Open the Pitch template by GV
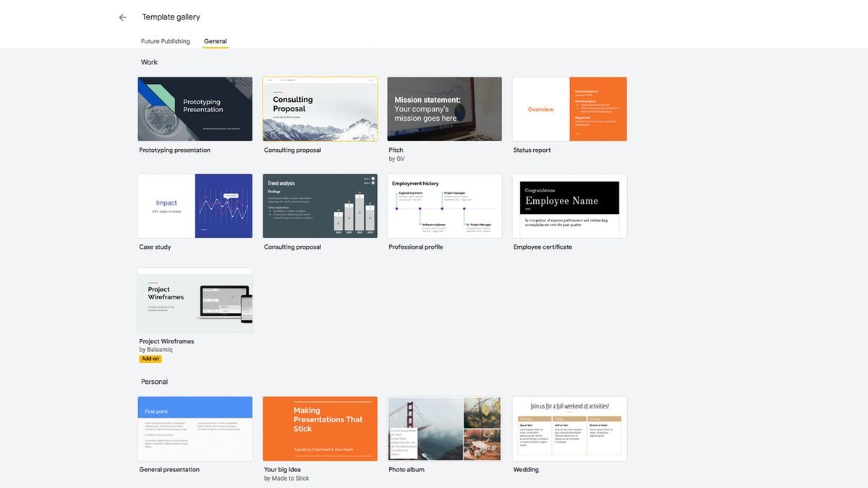The image size is (868, 488). click(444, 108)
